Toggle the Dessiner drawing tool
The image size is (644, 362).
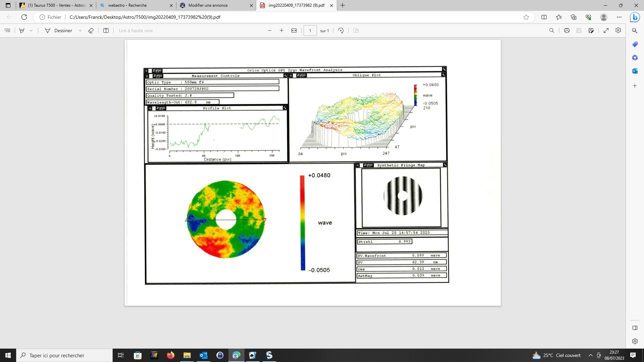tap(59, 31)
